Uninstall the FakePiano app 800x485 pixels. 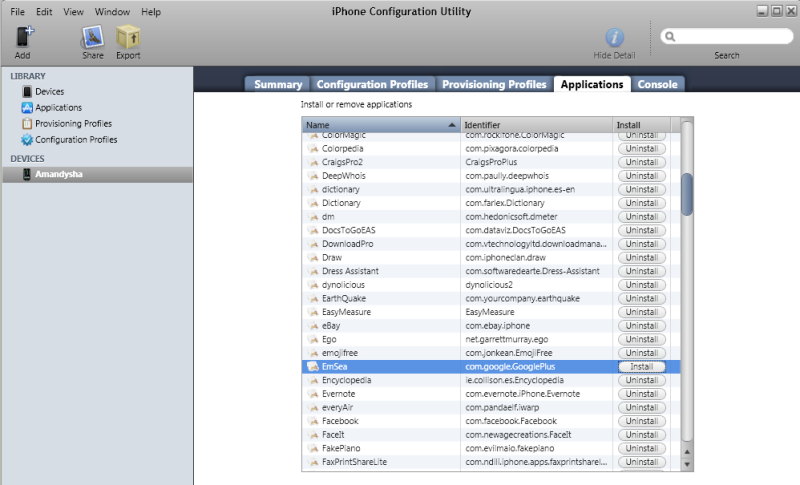[641, 448]
